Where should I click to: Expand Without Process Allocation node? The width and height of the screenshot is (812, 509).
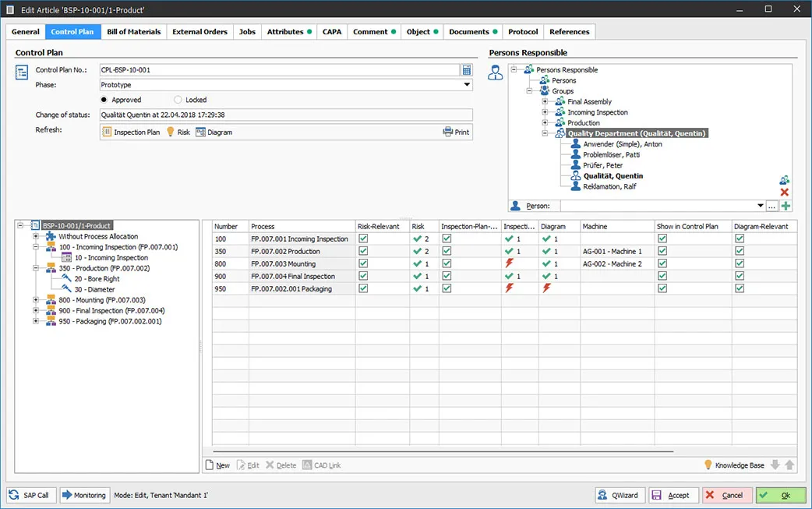point(36,236)
